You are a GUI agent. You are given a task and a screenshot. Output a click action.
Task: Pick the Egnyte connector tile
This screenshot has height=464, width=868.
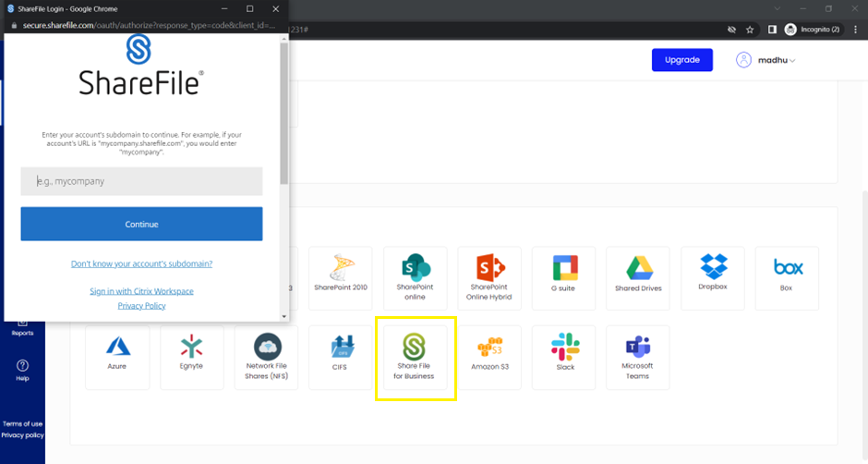[191, 357]
